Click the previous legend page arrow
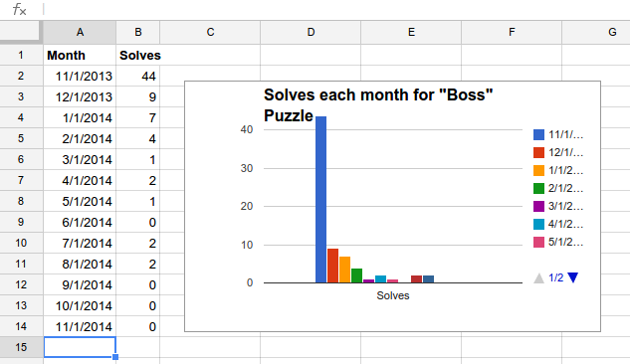 coord(538,277)
